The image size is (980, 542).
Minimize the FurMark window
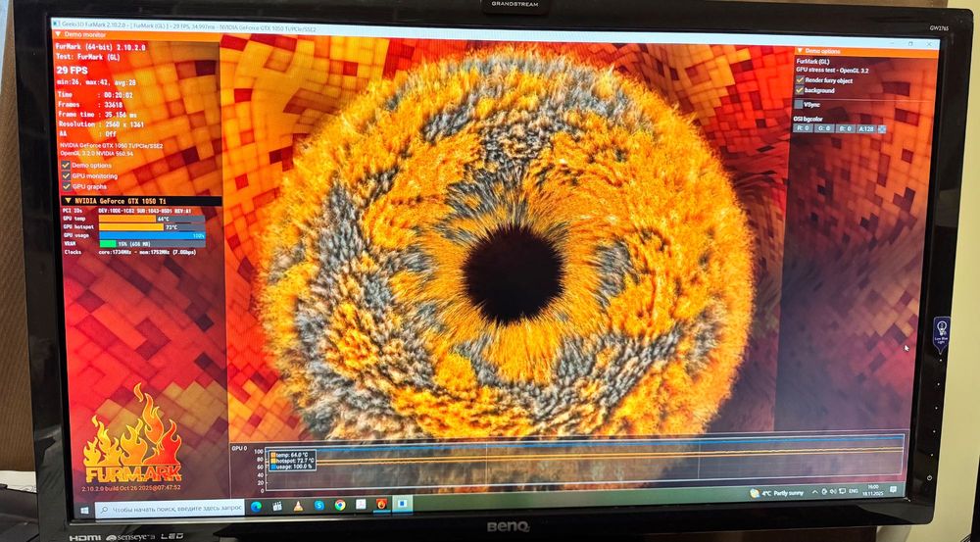pos(892,44)
